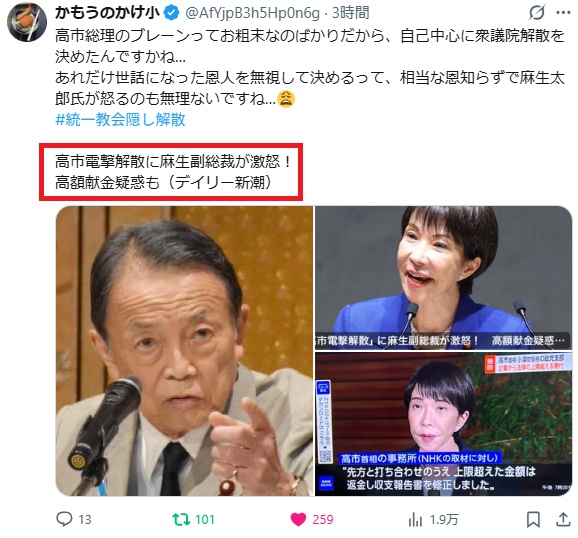
Task: Open the share upload icon
Action: 563,519
